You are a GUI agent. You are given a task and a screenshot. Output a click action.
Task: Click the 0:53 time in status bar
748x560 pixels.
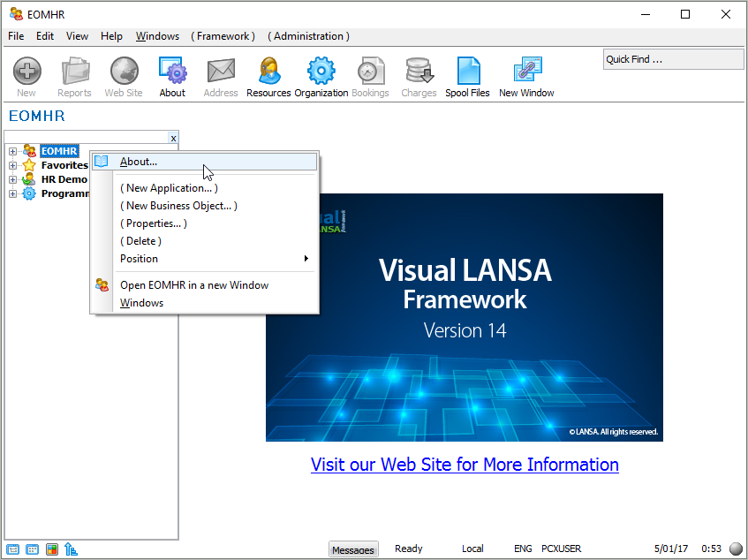(x=711, y=549)
